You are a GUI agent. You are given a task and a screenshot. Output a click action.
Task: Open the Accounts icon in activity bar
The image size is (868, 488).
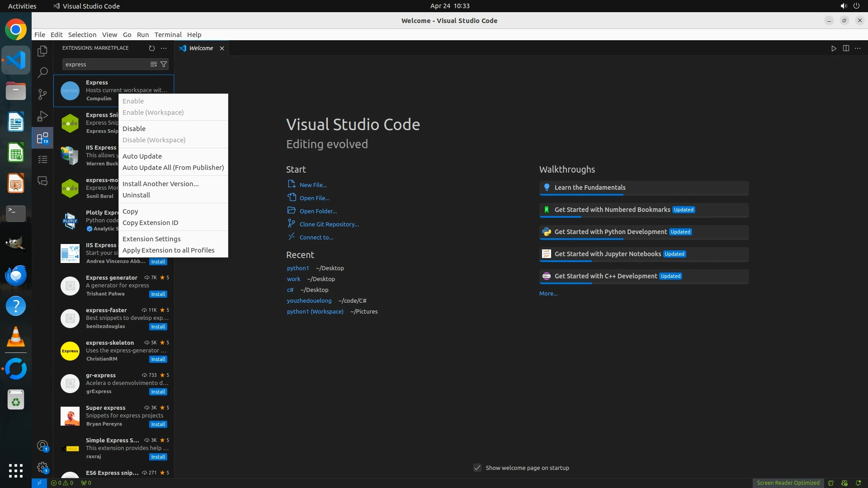[x=42, y=446]
